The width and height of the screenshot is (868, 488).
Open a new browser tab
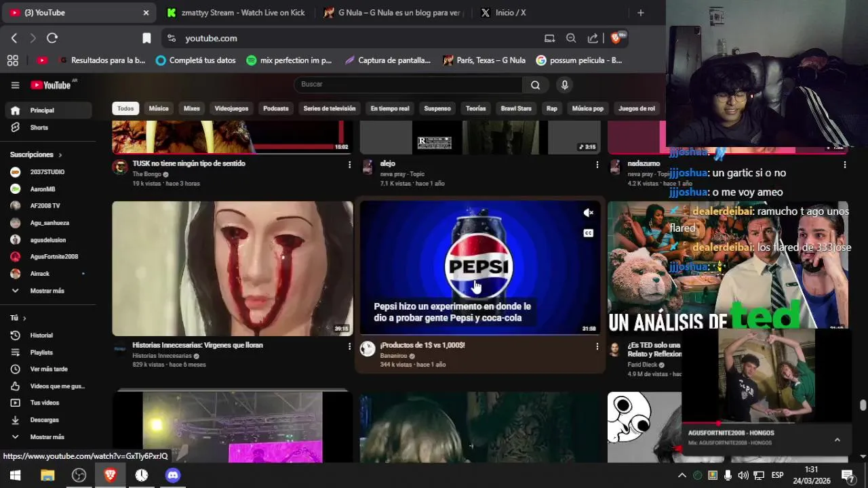(640, 12)
